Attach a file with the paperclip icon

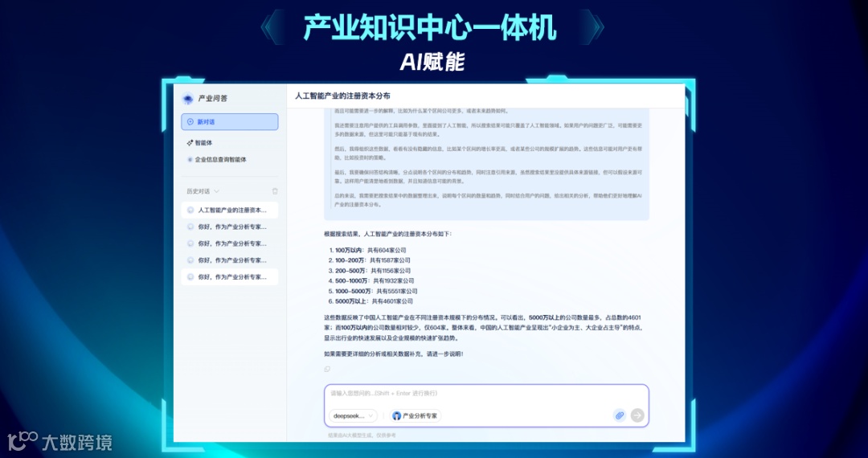coord(620,415)
